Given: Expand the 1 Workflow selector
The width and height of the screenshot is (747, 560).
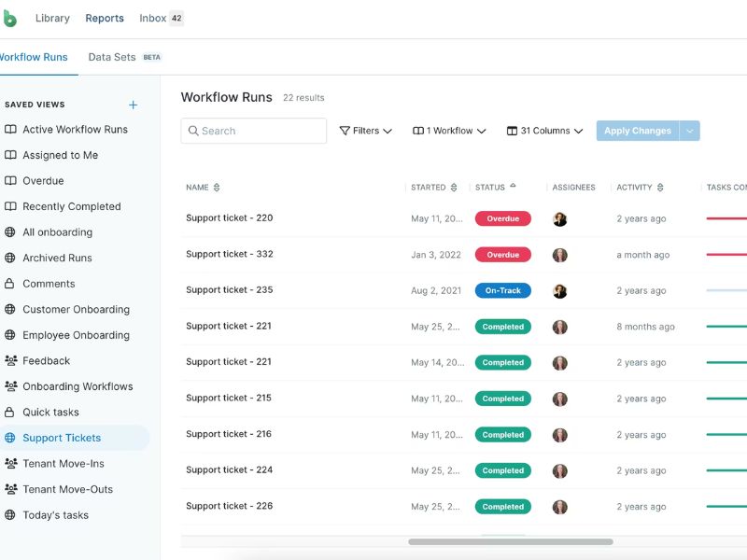Looking at the screenshot, I should tap(449, 131).
